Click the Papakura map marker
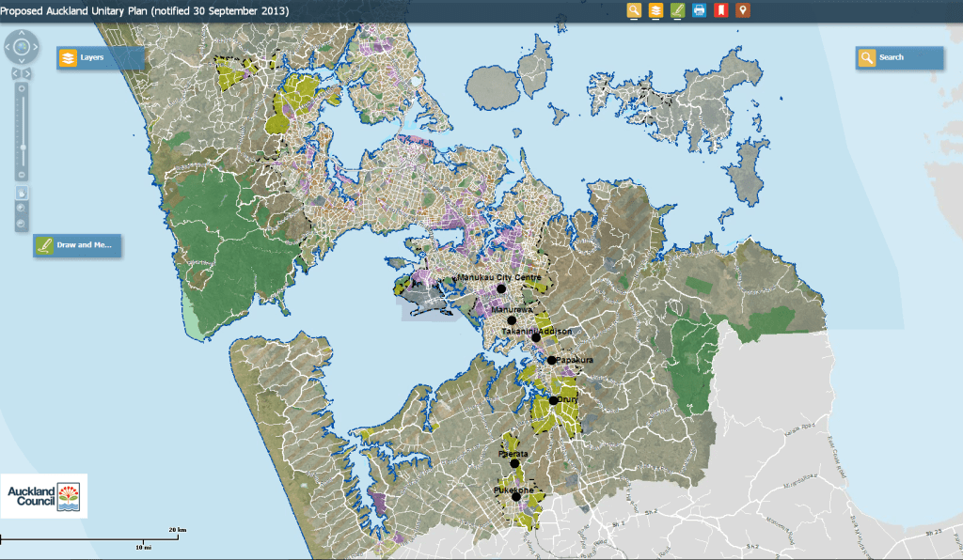 tap(551, 360)
